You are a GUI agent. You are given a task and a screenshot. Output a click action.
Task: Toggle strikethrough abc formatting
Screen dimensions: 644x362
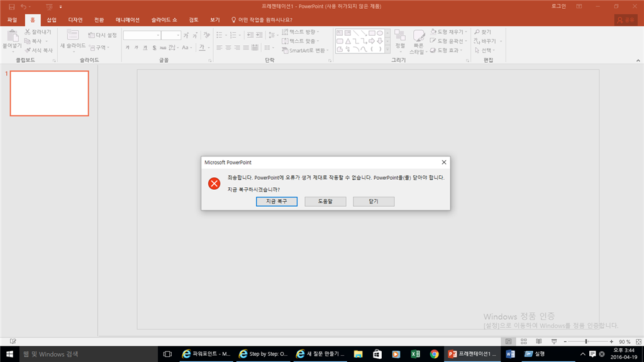[x=163, y=48]
